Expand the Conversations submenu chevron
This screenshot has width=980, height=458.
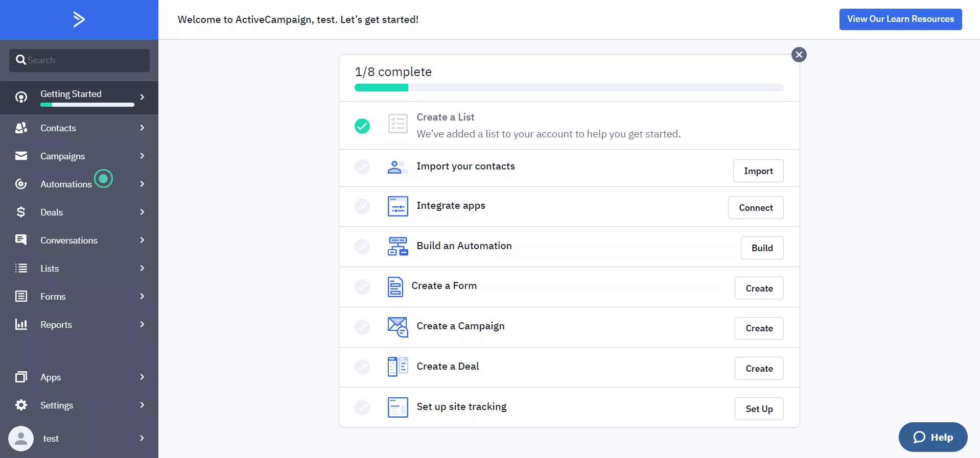pyautogui.click(x=142, y=240)
